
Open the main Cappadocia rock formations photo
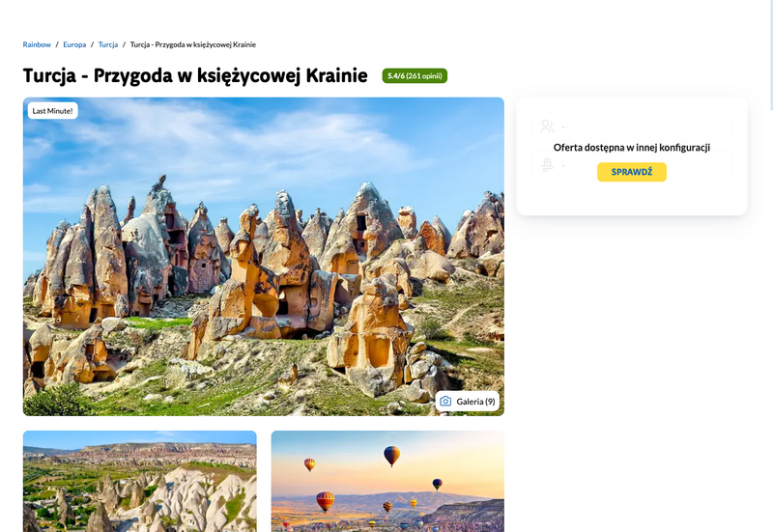263,257
